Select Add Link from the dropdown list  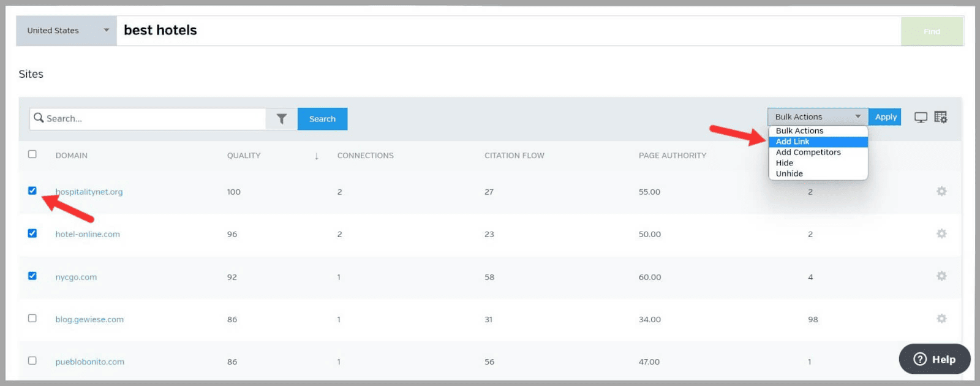click(793, 142)
